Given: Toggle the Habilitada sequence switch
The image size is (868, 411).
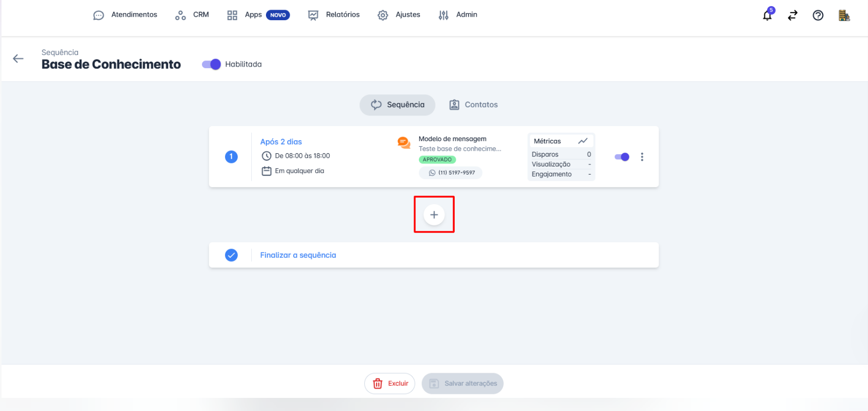Looking at the screenshot, I should click(211, 65).
